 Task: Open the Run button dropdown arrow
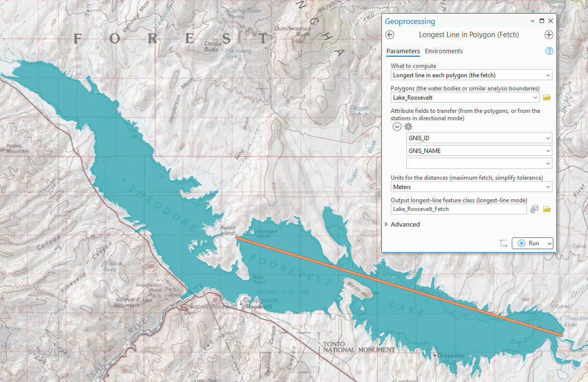coord(549,243)
